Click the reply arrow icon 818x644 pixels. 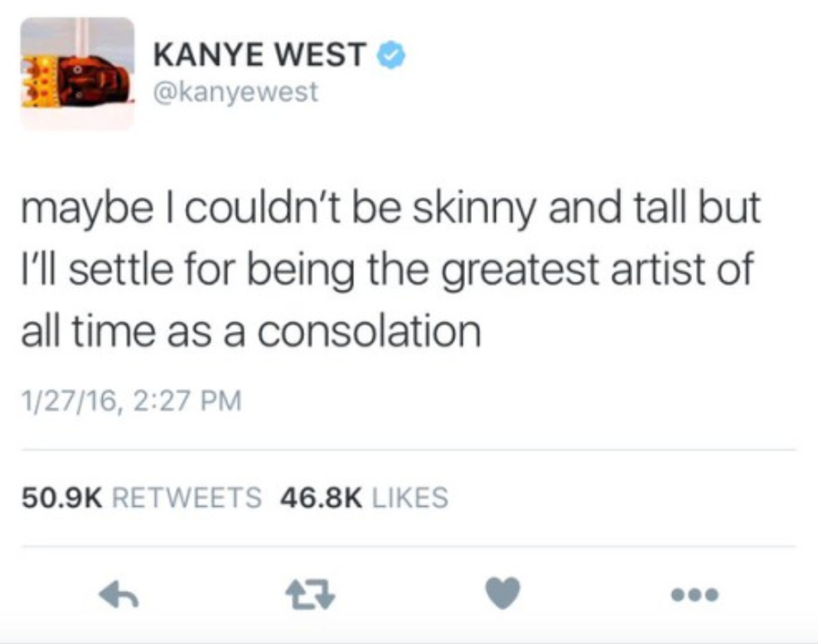point(119,595)
